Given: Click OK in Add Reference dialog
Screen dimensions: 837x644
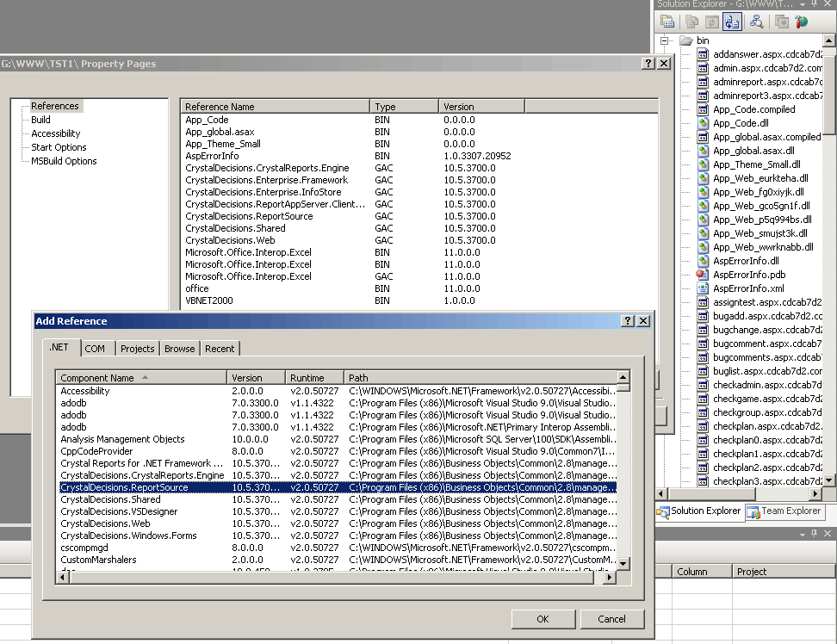Looking at the screenshot, I should tap(542, 619).
